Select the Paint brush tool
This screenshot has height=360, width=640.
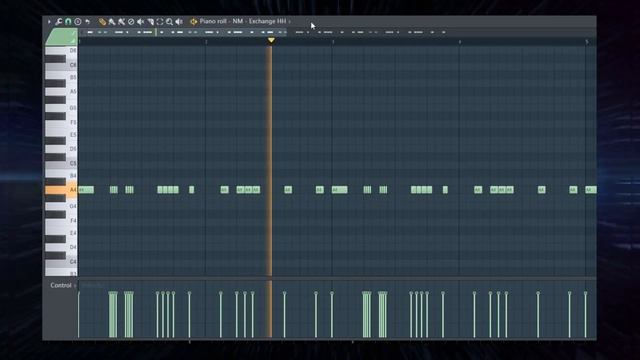click(x=111, y=22)
